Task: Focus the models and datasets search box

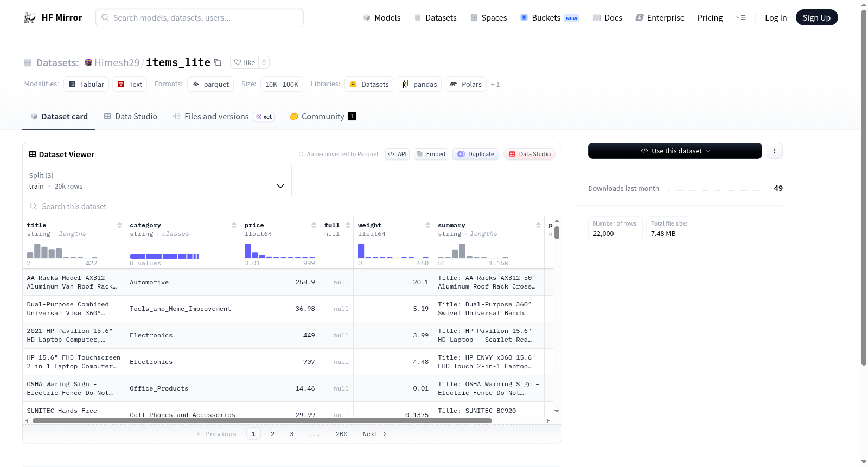Action: click(x=200, y=17)
